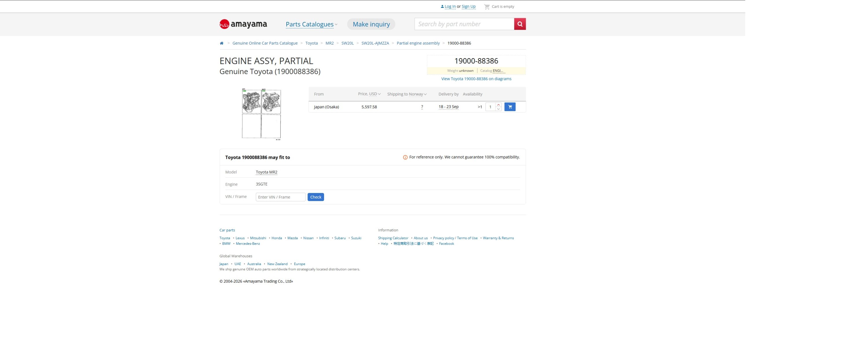The width and height of the screenshot is (868, 362).
Task: Open the Europe warehouse link
Action: coord(299,264)
